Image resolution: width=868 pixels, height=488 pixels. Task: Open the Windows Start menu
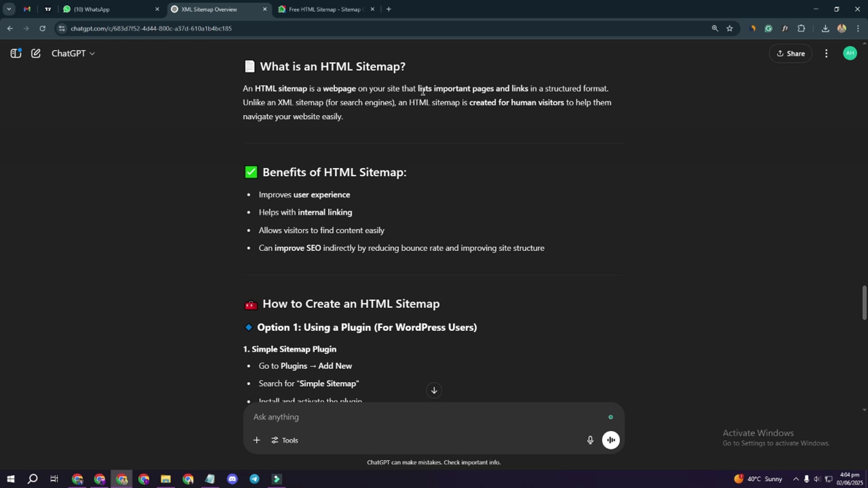(x=11, y=479)
